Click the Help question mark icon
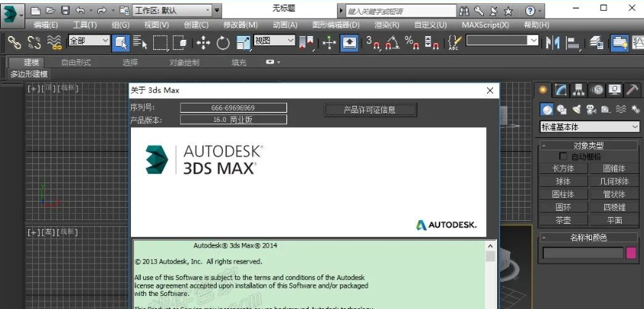Image resolution: width=644 pixels, height=309 pixels. pos(530,11)
